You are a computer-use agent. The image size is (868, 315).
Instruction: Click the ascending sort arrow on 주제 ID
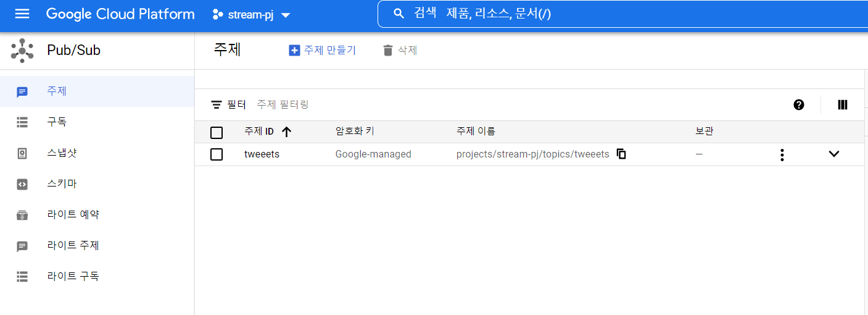(286, 132)
